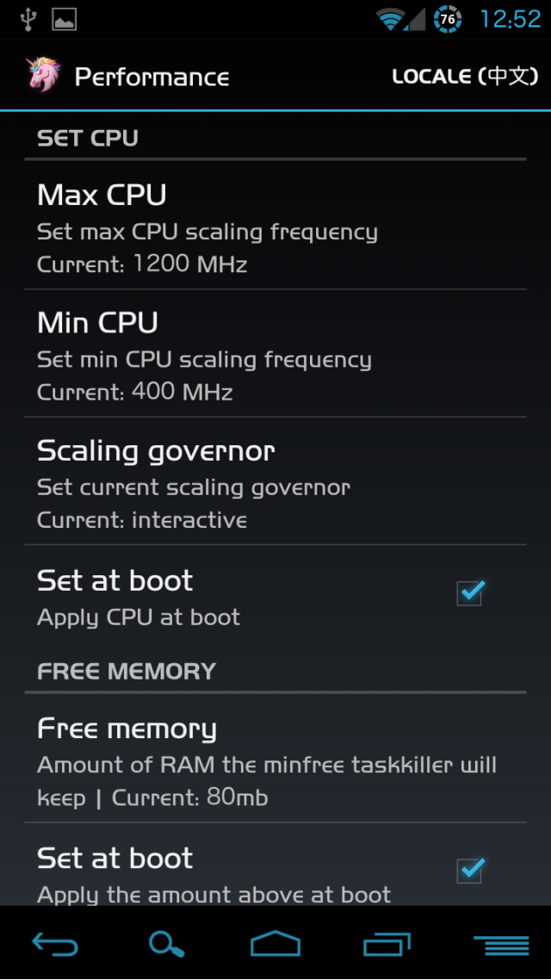Tap the Home navigation icon
This screenshot has height=980, width=551.
[275, 943]
